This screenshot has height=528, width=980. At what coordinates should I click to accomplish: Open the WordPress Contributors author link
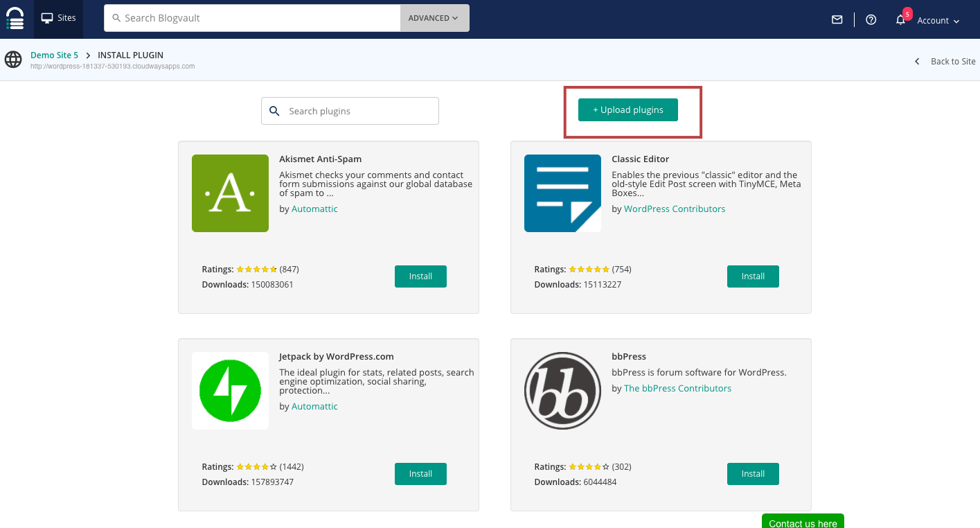(x=675, y=209)
